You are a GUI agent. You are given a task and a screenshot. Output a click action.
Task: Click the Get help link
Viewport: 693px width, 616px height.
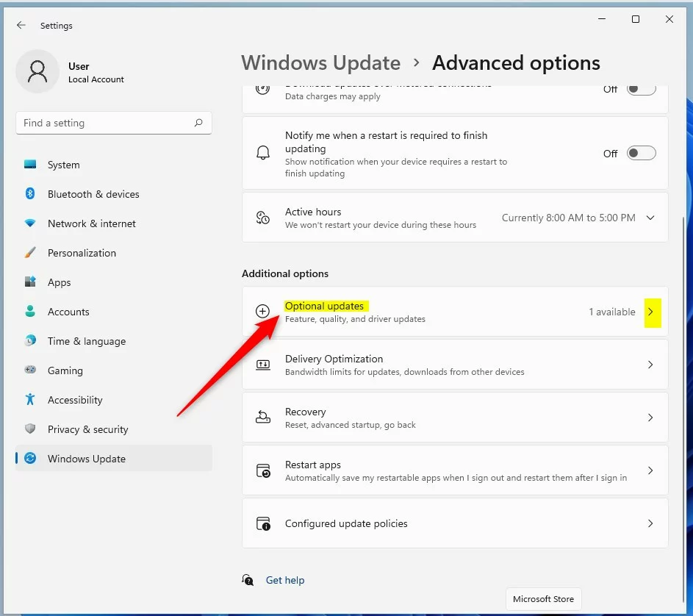click(285, 580)
